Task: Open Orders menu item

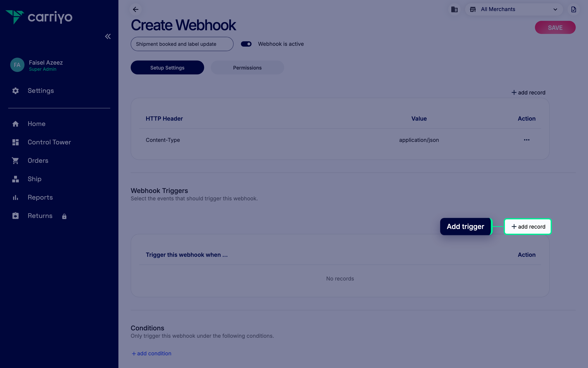Action: pyautogui.click(x=38, y=161)
